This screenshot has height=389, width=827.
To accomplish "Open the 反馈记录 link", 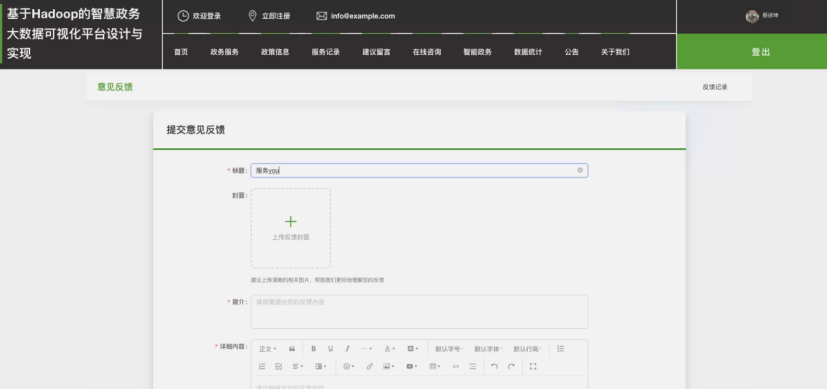I will click(715, 87).
